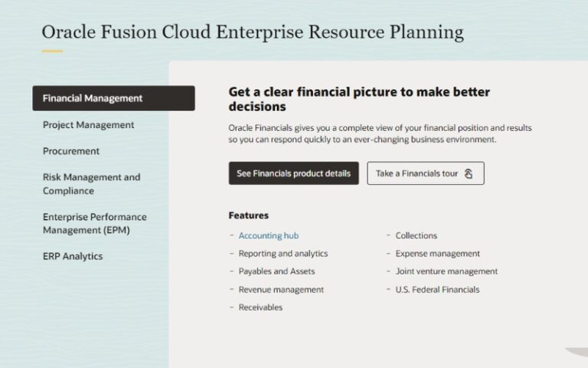
Task: Select the U.S. Federal Financials link
Action: tap(437, 290)
